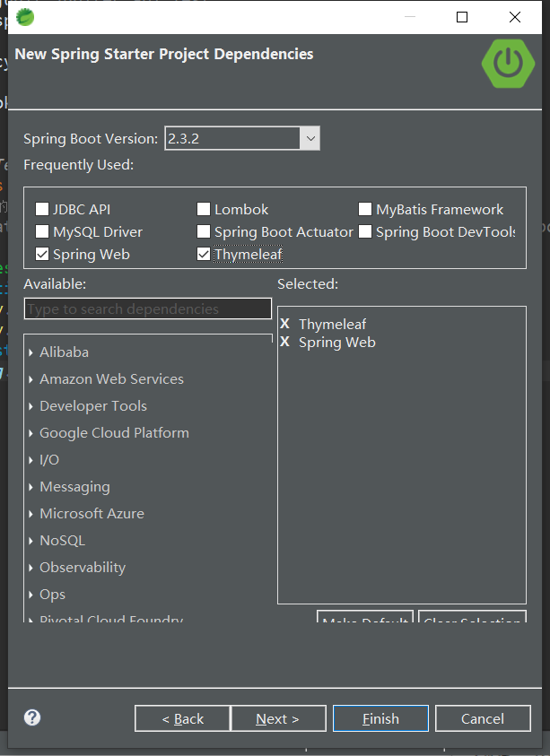Expand the Observability category
Image resolution: width=550 pixels, height=756 pixels.
point(31,568)
